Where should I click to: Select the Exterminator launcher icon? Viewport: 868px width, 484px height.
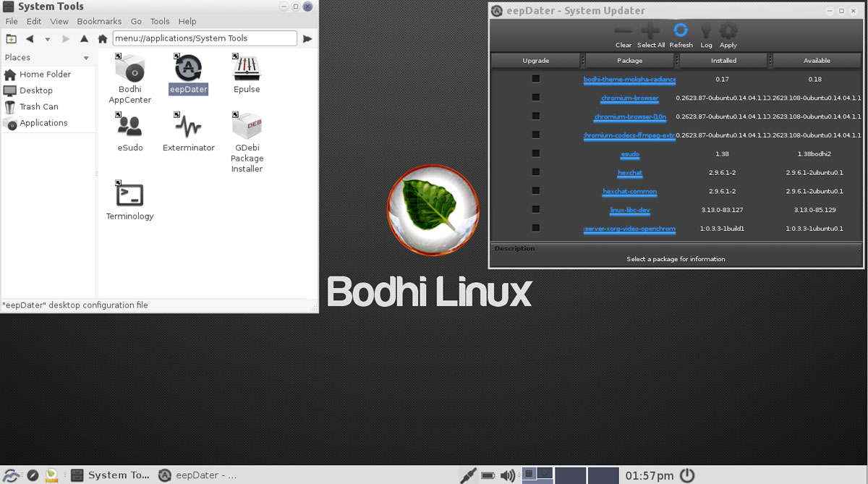[x=188, y=127]
